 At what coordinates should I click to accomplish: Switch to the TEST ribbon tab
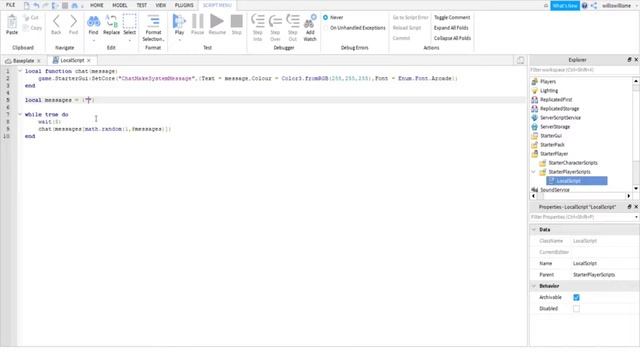[x=142, y=5]
